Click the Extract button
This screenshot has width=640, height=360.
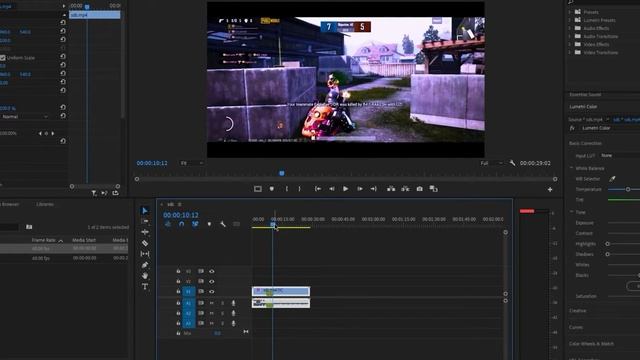click(x=405, y=189)
